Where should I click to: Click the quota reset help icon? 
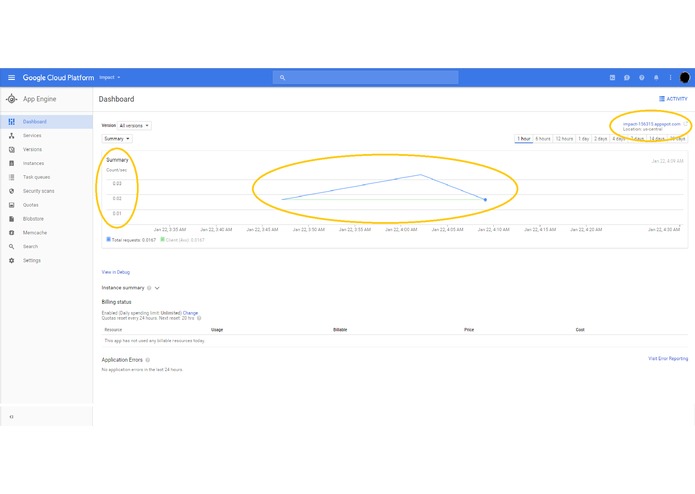pos(199,318)
